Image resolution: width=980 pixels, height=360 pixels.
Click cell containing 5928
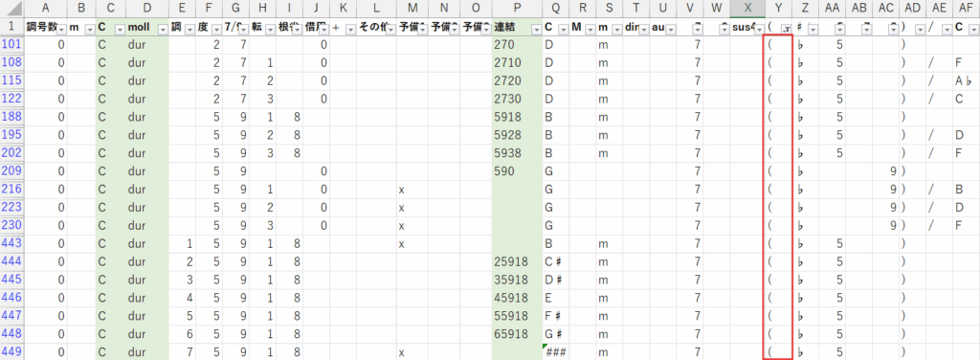517,135
